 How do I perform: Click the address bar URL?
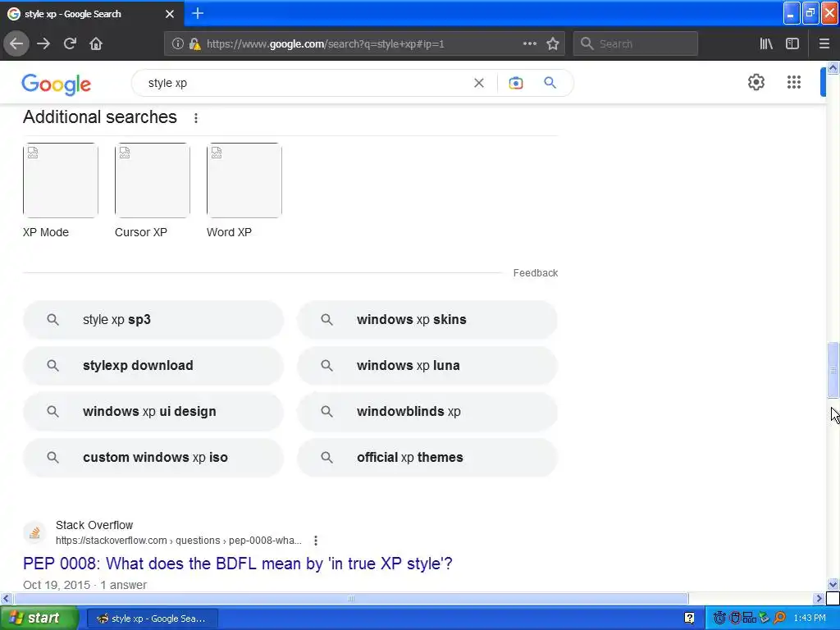325,44
